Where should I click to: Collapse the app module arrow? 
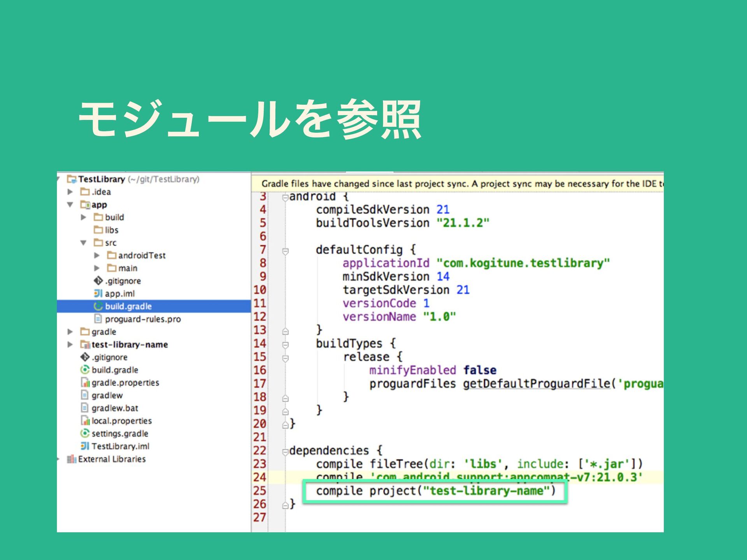coord(70,205)
